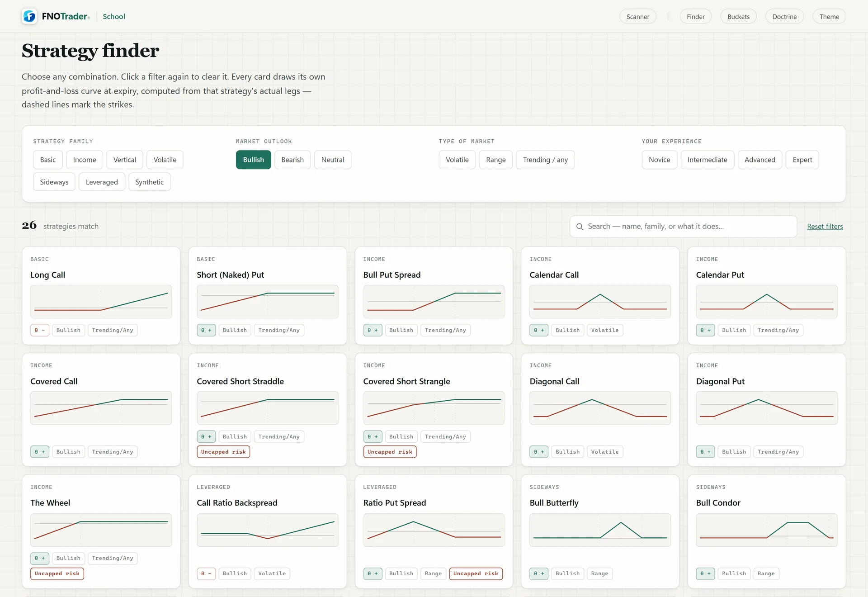Open the Diagonal Put card title
Image resolution: width=868 pixels, height=597 pixels.
[x=720, y=381]
